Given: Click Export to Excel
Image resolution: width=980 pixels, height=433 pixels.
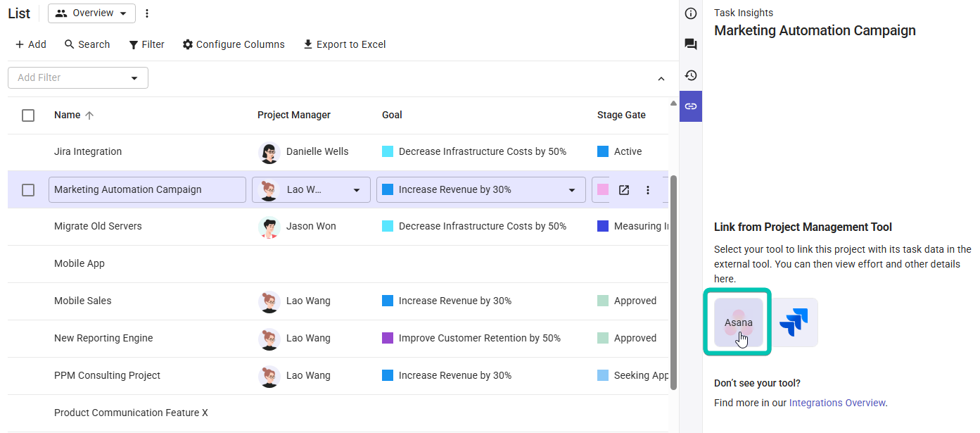Looking at the screenshot, I should (344, 44).
